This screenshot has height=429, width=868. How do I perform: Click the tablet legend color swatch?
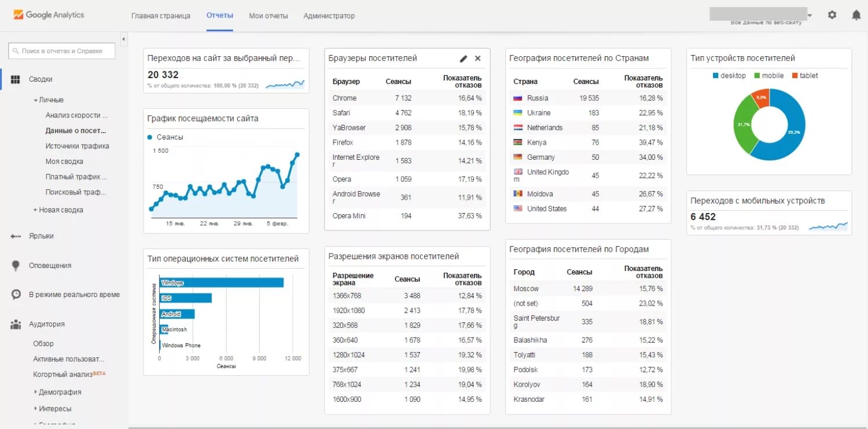tap(795, 76)
